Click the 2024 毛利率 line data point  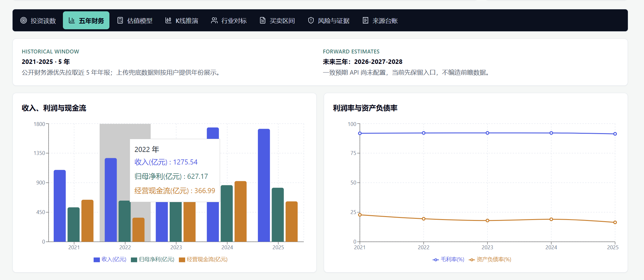[x=551, y=133]
